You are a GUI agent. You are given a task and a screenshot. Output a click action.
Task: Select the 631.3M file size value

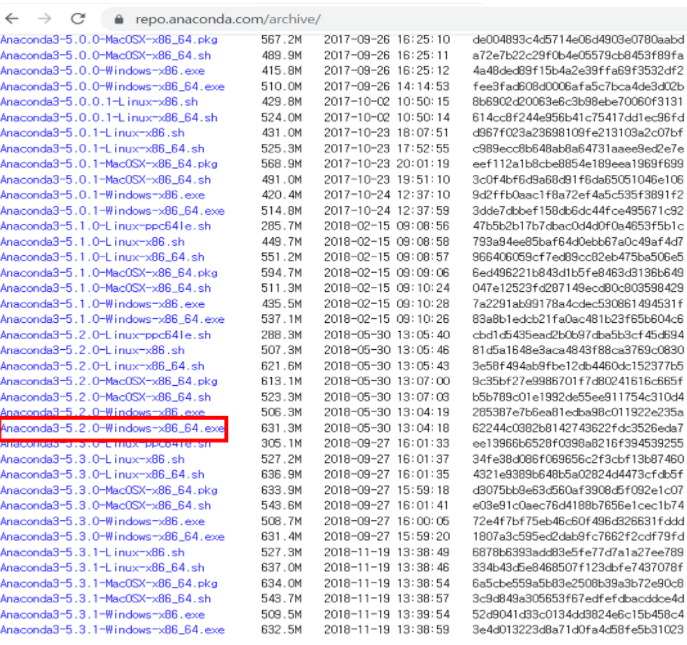coord(281,428)
